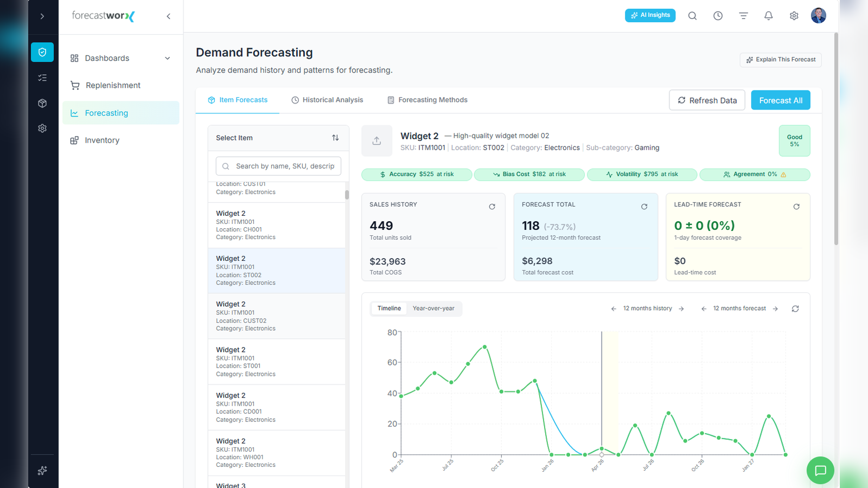The height and width of the screenshot is (488, 868).
Task: Focus the item search field
Action: (278, 166)
